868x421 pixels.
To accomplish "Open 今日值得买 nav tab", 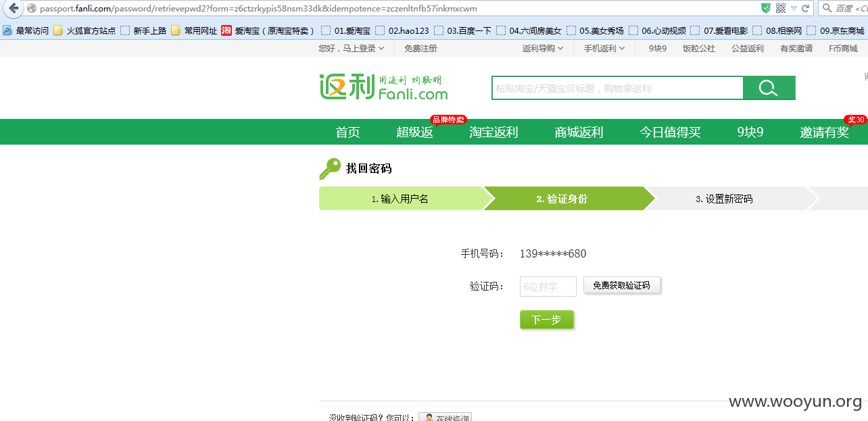I will point(671,132).
